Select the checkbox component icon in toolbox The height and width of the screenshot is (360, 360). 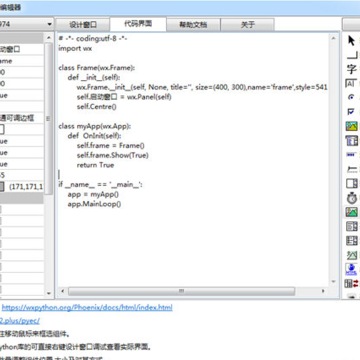tap(351, 112)
